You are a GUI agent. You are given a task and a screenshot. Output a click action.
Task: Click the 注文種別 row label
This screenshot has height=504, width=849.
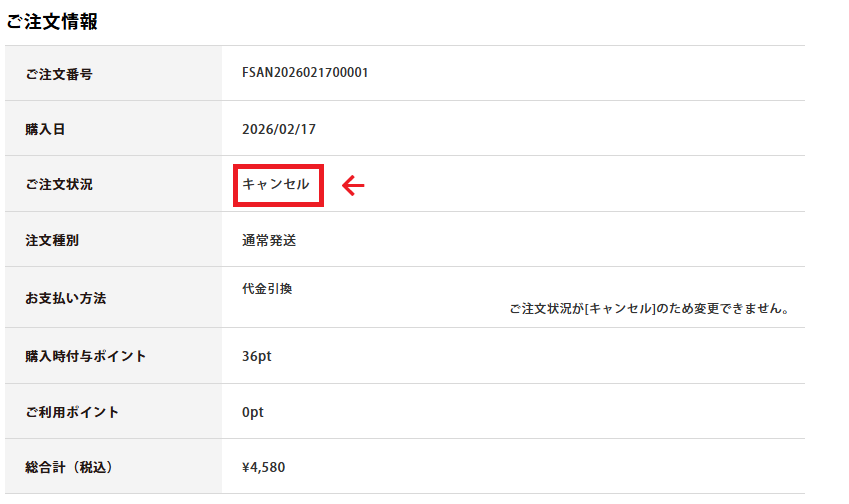(x=52, y=240)
